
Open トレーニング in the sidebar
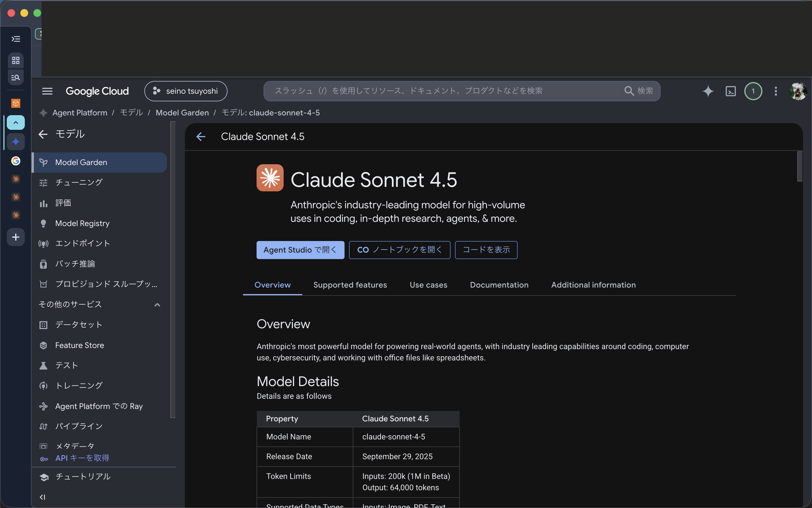[100, 386]
